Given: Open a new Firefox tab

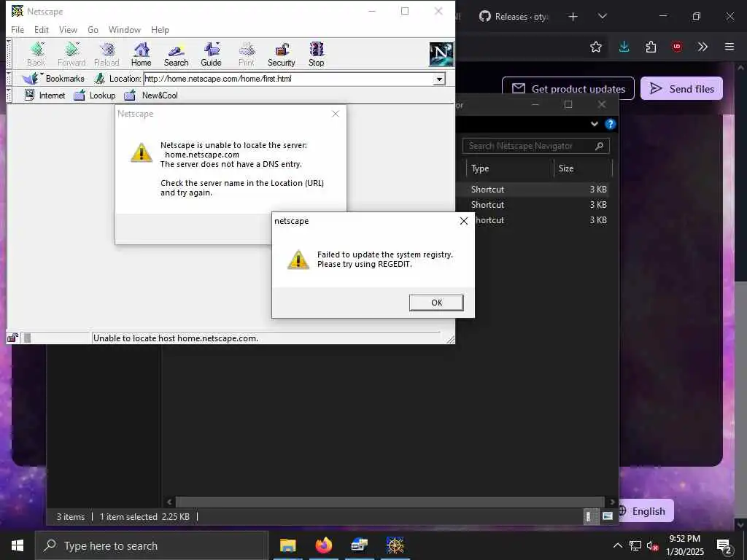Looking at the screenshot, I should (573, 17).
